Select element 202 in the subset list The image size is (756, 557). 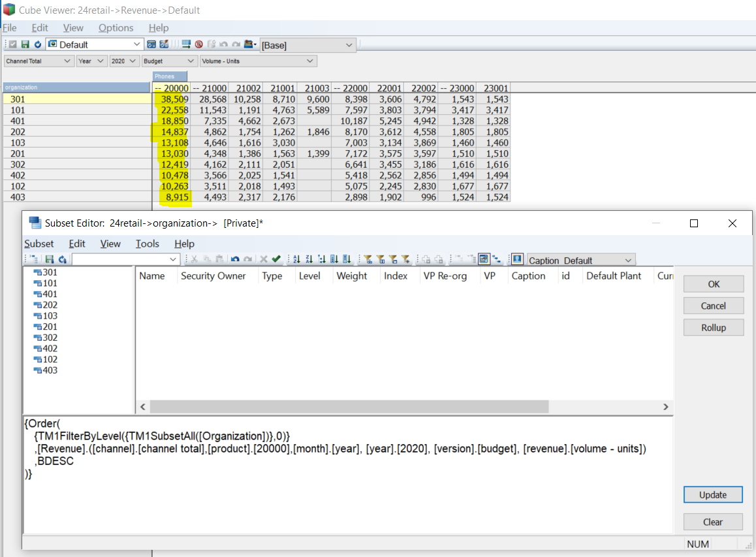click(45, 305)
